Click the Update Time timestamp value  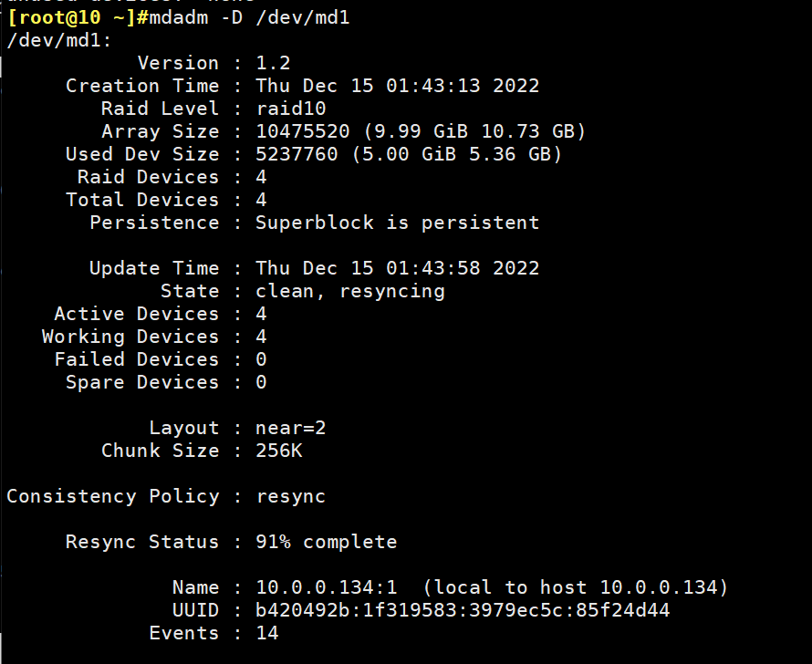tap(397, 268)
